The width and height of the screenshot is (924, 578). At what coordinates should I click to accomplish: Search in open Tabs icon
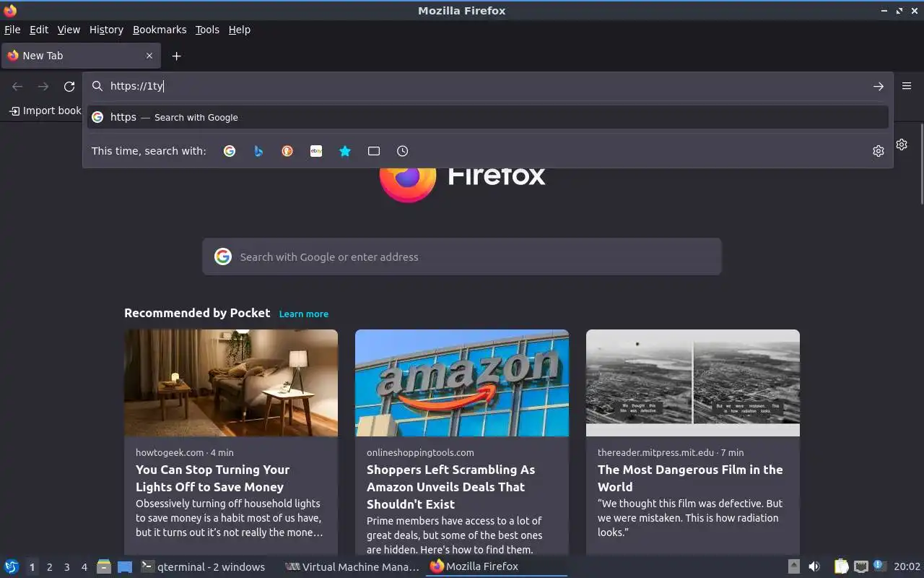(374, 151)
